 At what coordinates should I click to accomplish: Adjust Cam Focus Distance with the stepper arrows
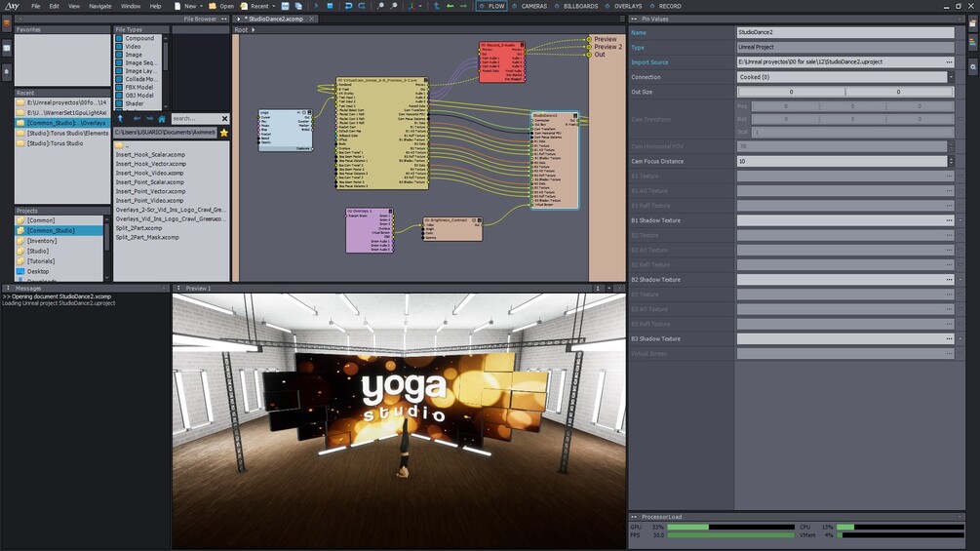pyautogui.click(x=951, y=161)
